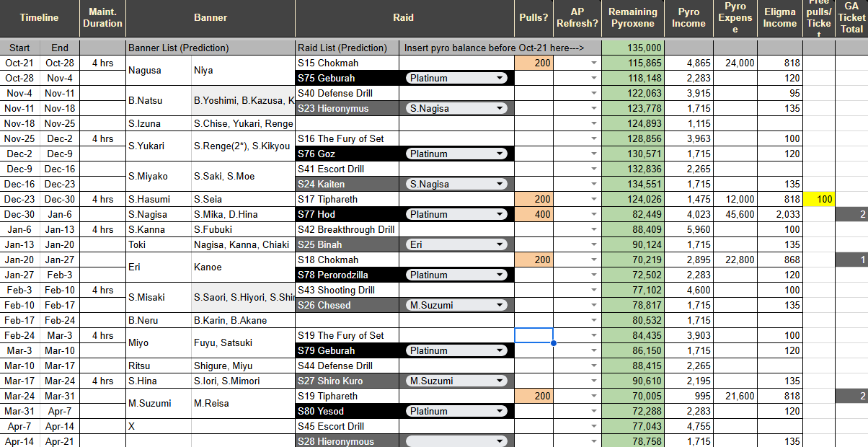Select the Start subheader cell

(19, 48)
